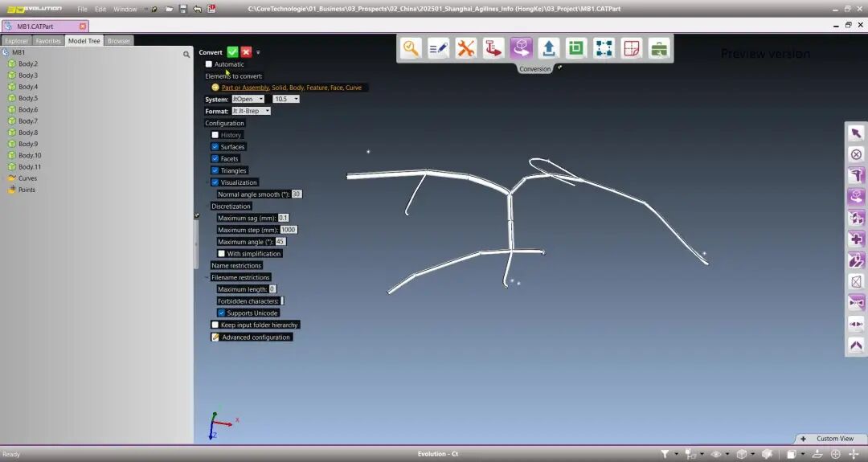868x462 pixels.
Task: Click the green briefcase tools icon
Action: point(659,48)
